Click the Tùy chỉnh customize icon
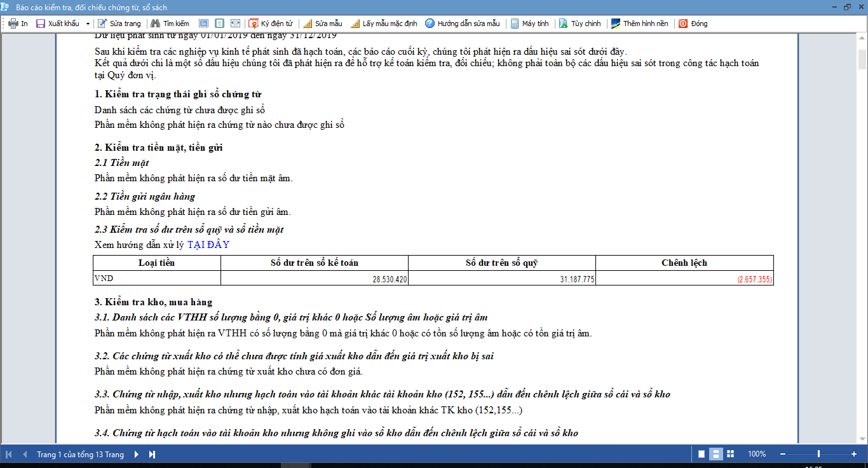The image size is (868, 468). (x=563, y=24)
